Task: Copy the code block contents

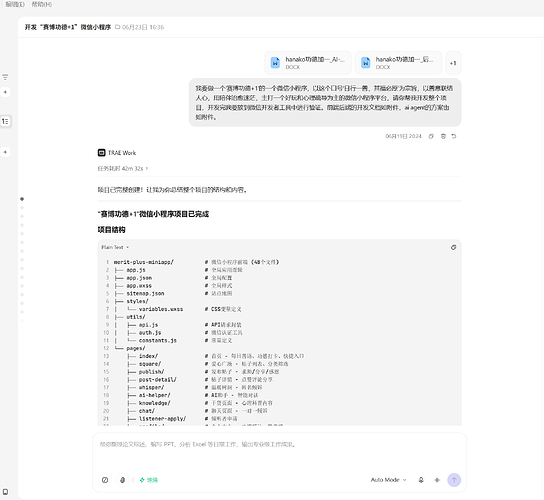Action: (453, 247)
